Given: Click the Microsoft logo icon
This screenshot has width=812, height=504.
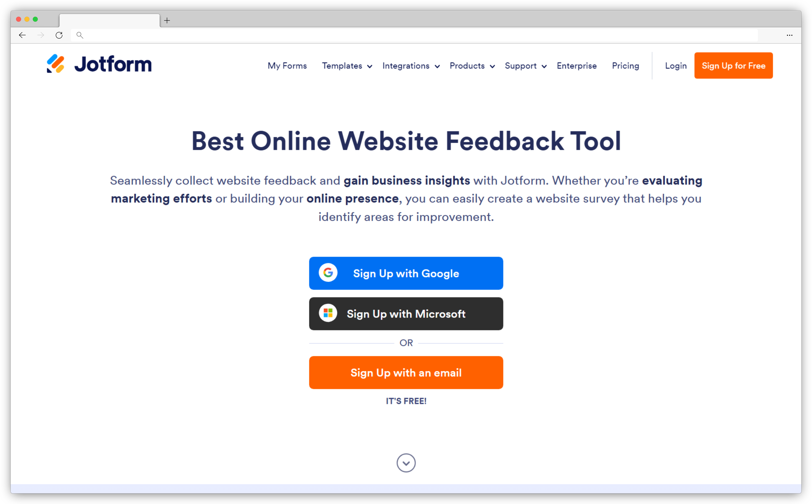Looking at the screenshot, I should (329, 314).
